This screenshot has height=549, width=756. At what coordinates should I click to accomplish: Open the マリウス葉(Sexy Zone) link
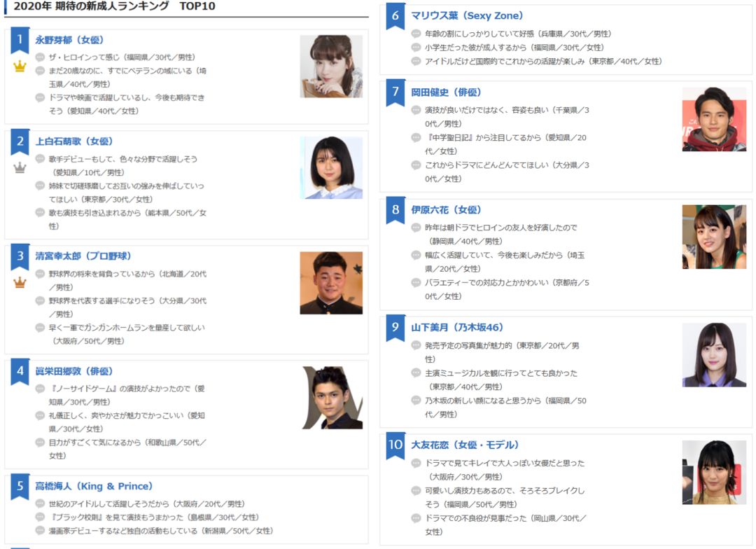coord(467,15)
